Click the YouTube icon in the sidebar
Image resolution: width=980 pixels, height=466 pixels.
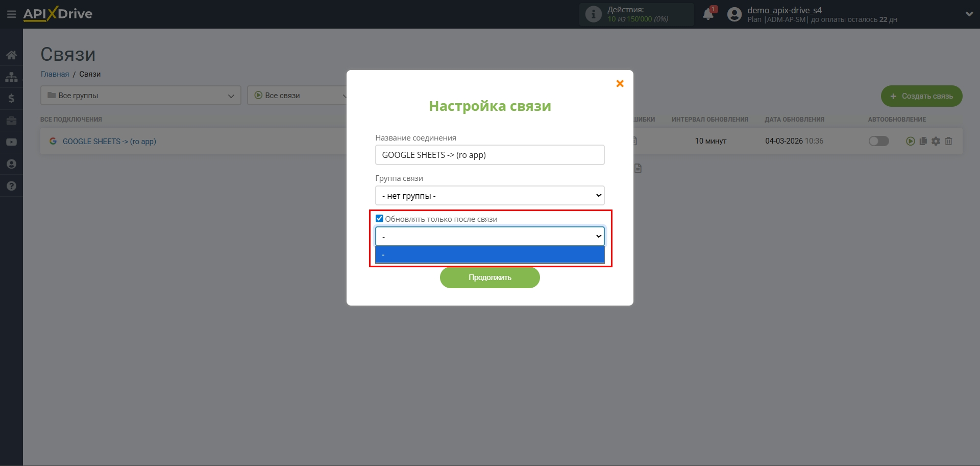(x=11, y=142)
